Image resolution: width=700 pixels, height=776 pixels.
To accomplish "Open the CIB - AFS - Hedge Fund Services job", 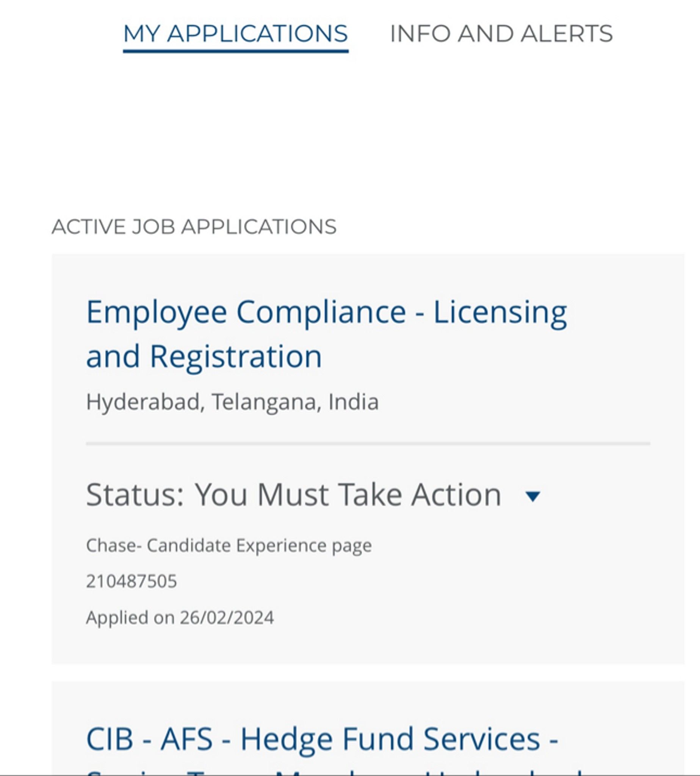I will (322, 739).
